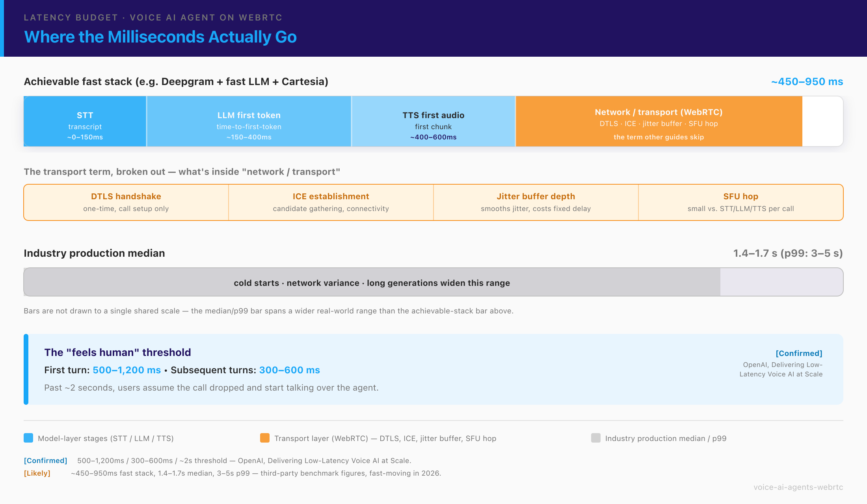Click the Network / transport (WebRTC) block

659,121
